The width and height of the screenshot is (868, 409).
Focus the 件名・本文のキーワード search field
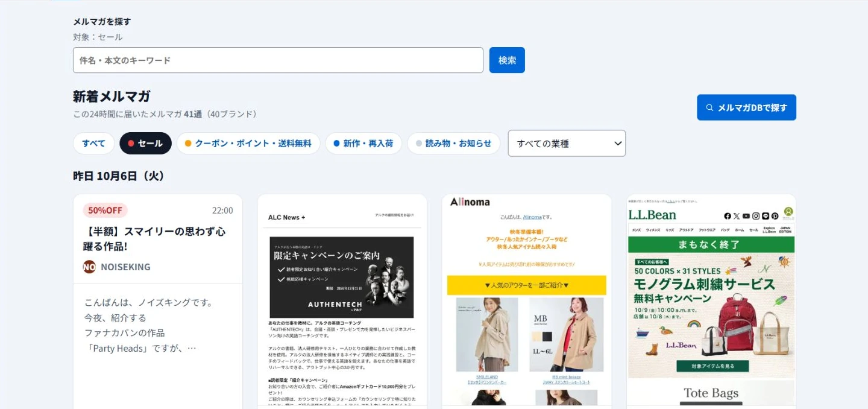[x=278, y=60]
